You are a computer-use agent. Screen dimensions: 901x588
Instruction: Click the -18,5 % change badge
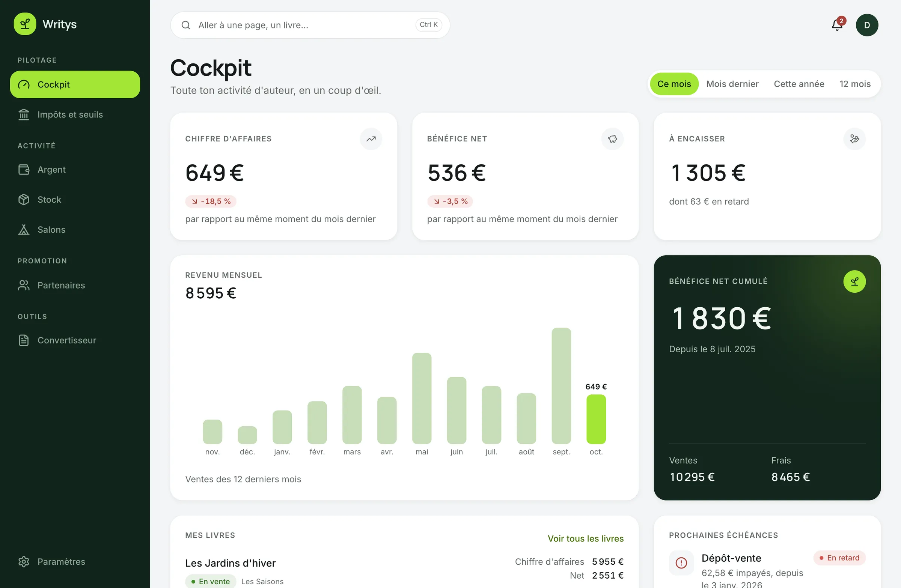tap(211, 201)
